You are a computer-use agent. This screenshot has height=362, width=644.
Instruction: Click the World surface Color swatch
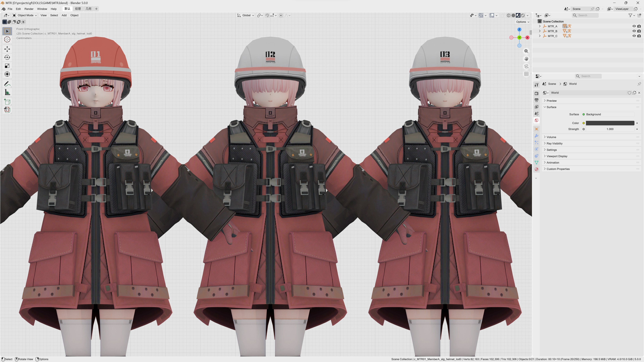click(x=610, y=123)
